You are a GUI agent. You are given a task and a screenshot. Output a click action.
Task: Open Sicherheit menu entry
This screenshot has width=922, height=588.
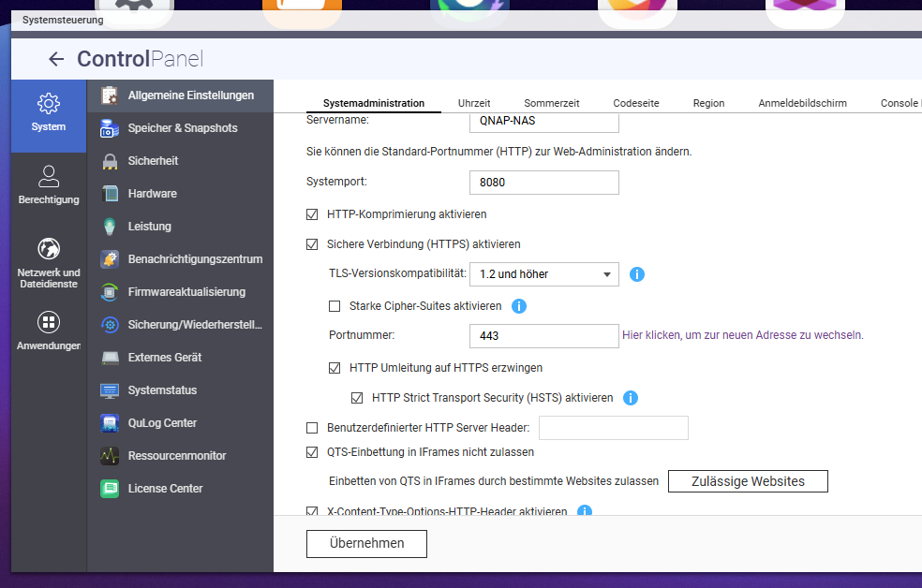click(180, 161)
